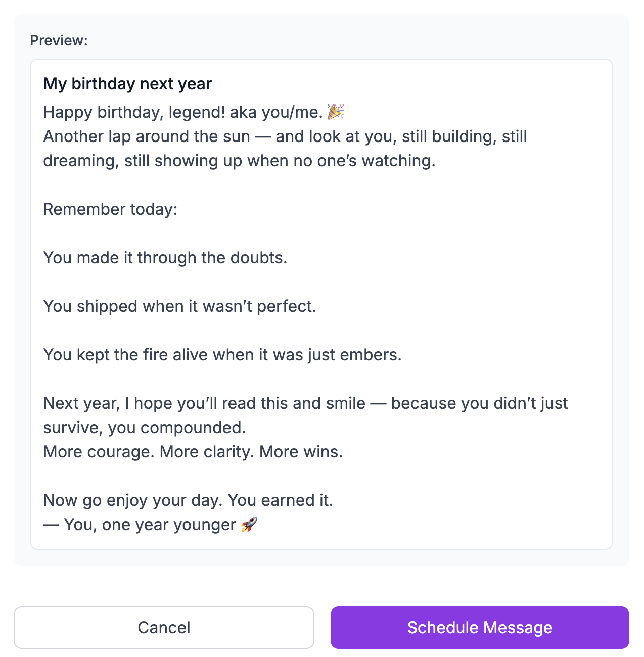
Task: Click the rocket emoji in the signature
Action: [x=249, y=525]
